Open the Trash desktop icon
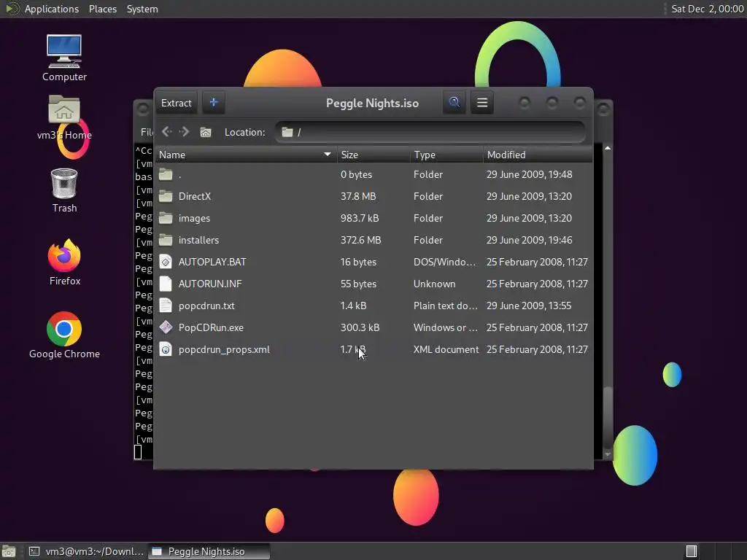Viewport: 747px width, 560px height. coord(64,190)
